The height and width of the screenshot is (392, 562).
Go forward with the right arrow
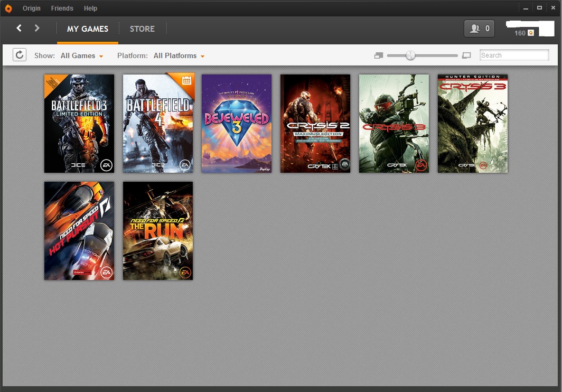click(37, 28)
